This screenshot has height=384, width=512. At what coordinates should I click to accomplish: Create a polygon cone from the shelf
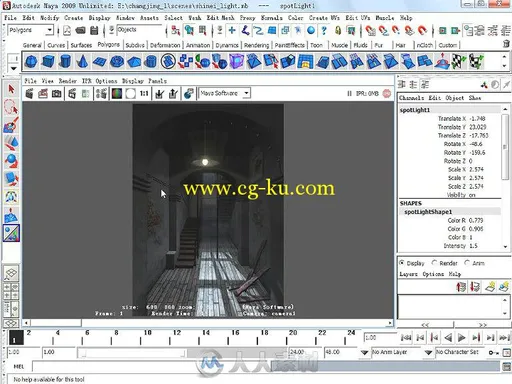(82, 62)
